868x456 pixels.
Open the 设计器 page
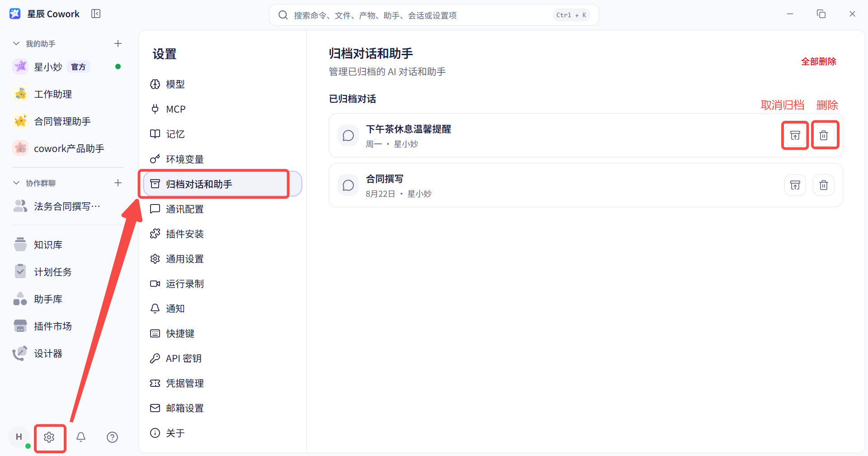coord(68,353)
